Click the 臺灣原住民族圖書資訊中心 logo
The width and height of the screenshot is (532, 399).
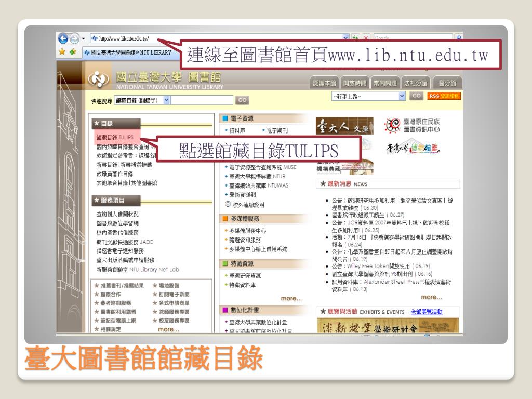(x=412, y=126)
